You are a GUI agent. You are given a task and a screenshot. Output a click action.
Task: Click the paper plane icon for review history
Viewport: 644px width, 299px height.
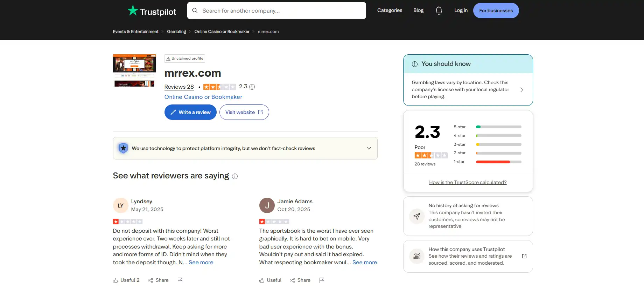(416, 216)
